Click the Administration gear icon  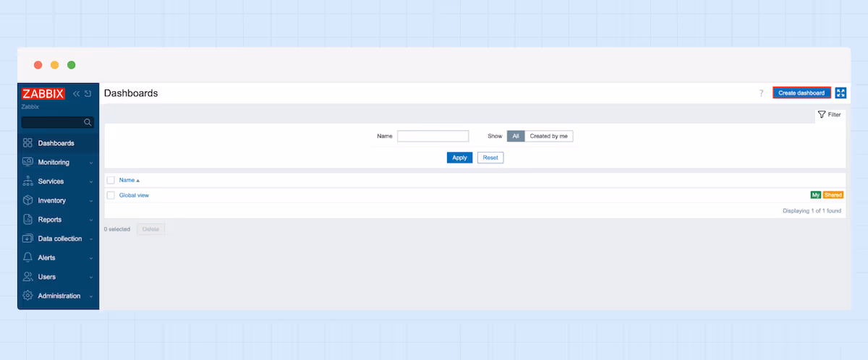27,296
